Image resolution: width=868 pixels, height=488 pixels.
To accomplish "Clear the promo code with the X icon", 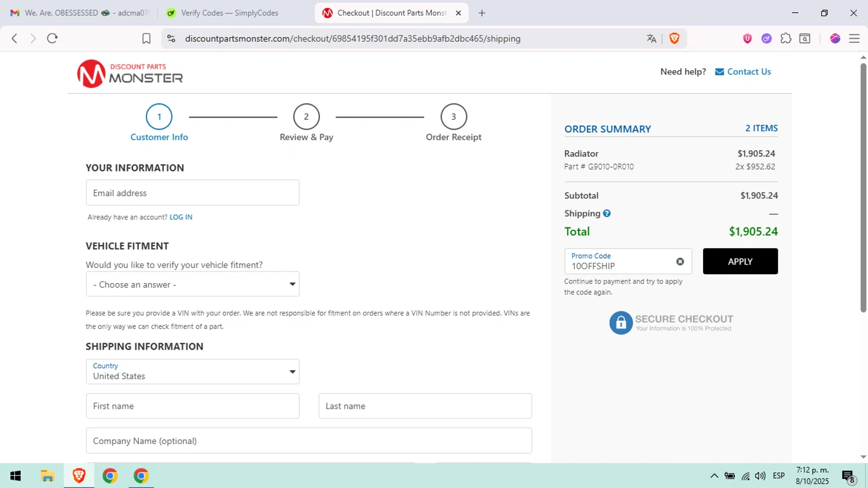I will (680, 262).
